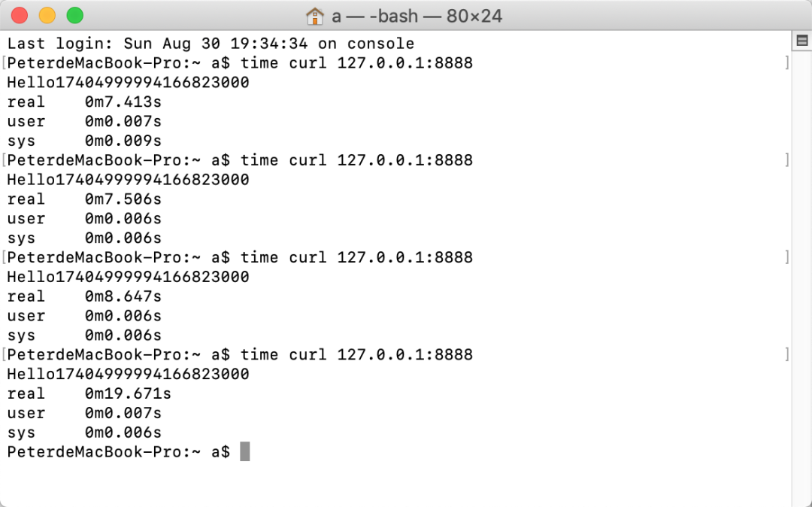Close the Terminal window with the red button

coord(19,16)
